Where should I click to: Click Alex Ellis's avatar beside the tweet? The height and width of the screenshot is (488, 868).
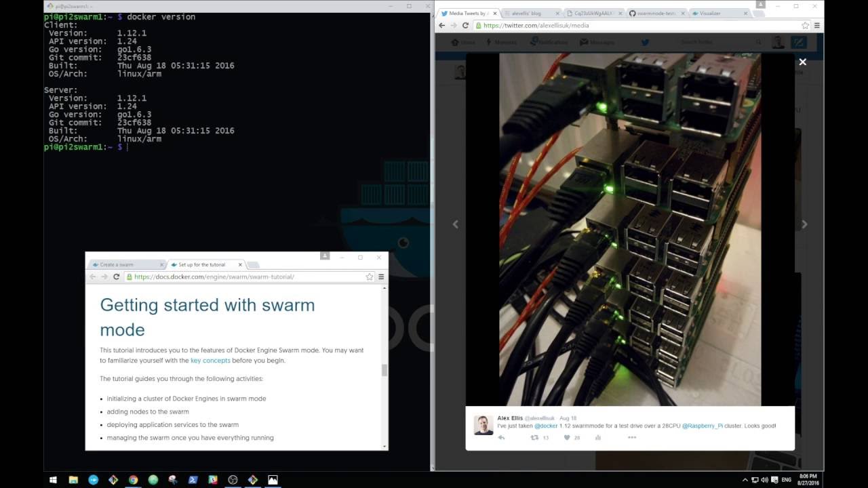click(484, 425)
